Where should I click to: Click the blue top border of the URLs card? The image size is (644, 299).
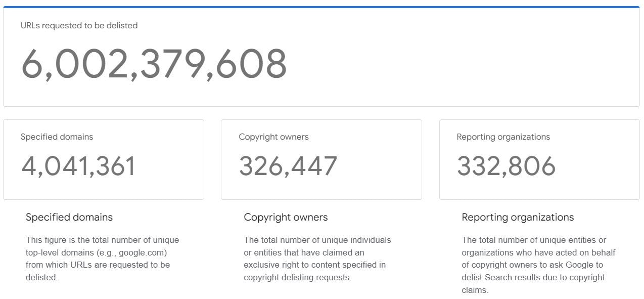pos(321,7)
